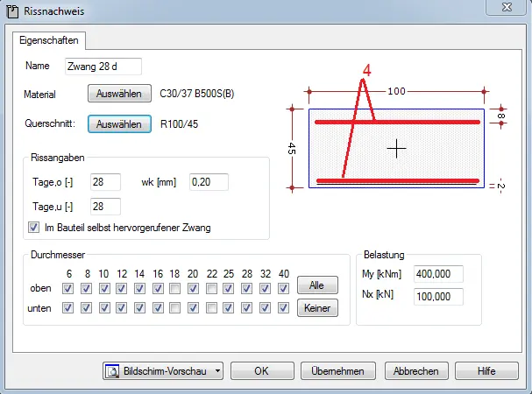Screen dimensions: 532x394
Task: Enable oben diameter 22 checkbox
Action: (211, 289)
